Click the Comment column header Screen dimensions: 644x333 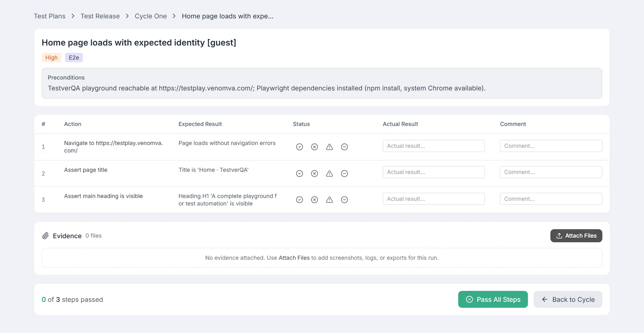coord(513,124)
